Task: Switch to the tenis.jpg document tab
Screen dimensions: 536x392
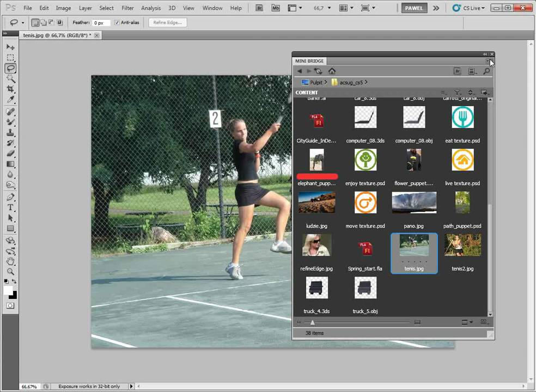Action: coord(57,35)
